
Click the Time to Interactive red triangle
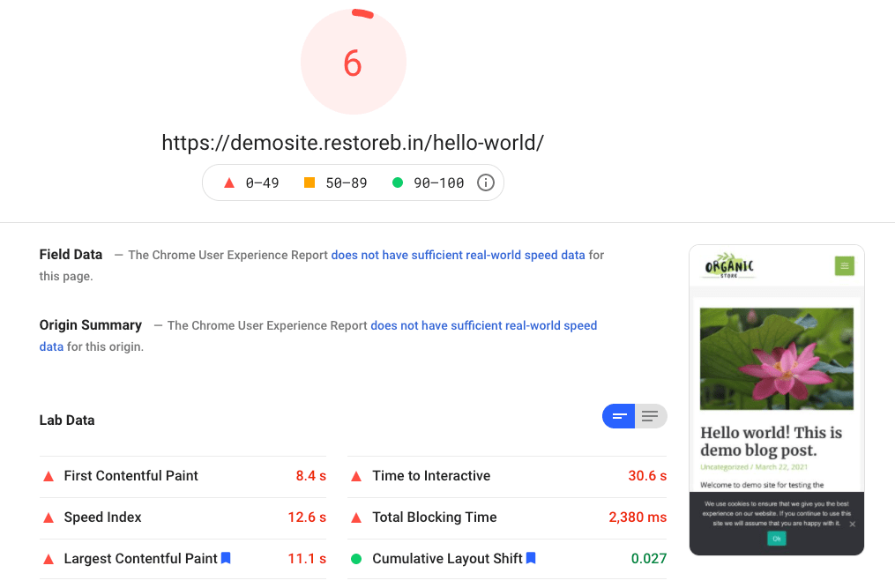[x=356, y=476]
